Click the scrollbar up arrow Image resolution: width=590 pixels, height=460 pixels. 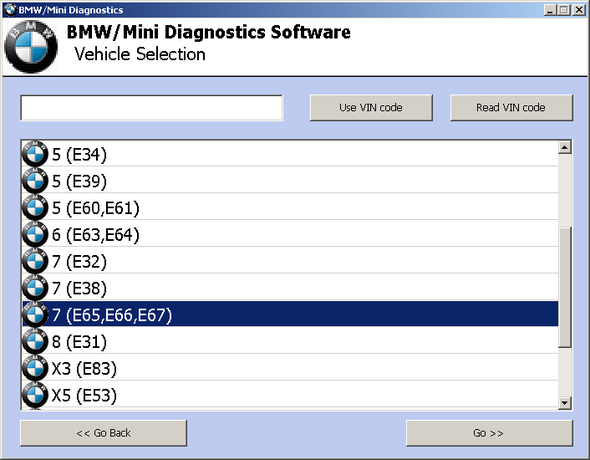(565, 147)
